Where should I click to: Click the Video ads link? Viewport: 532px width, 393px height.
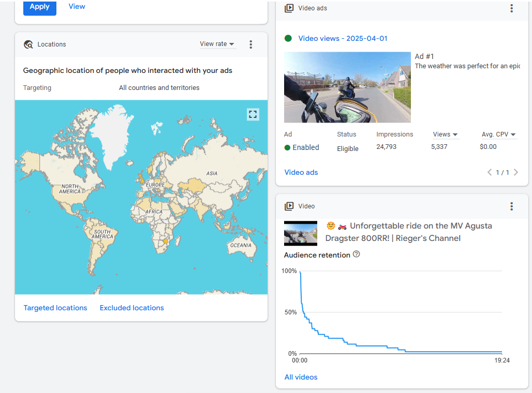coord(301,172)
